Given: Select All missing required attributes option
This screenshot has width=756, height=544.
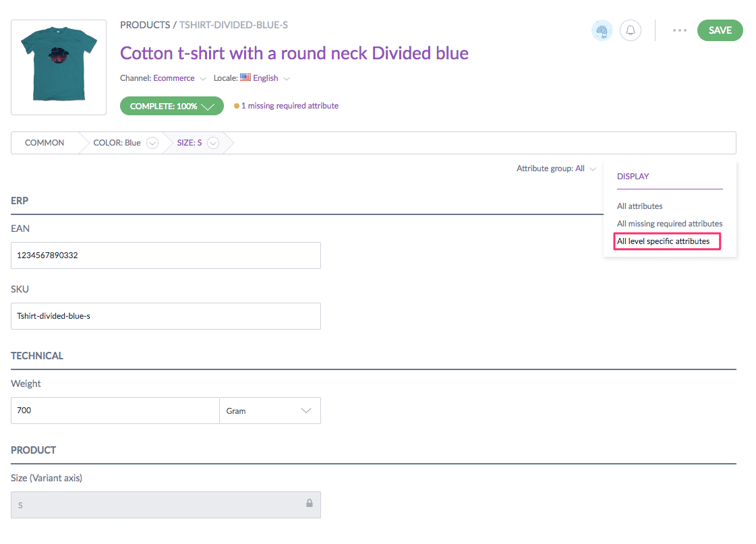Looking at the screenshot, I should click(x=669, y=224).
